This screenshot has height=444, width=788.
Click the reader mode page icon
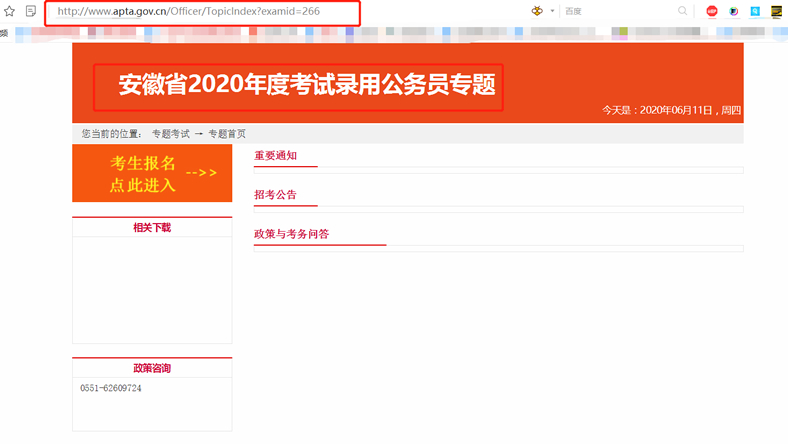(x=31, y=11)
